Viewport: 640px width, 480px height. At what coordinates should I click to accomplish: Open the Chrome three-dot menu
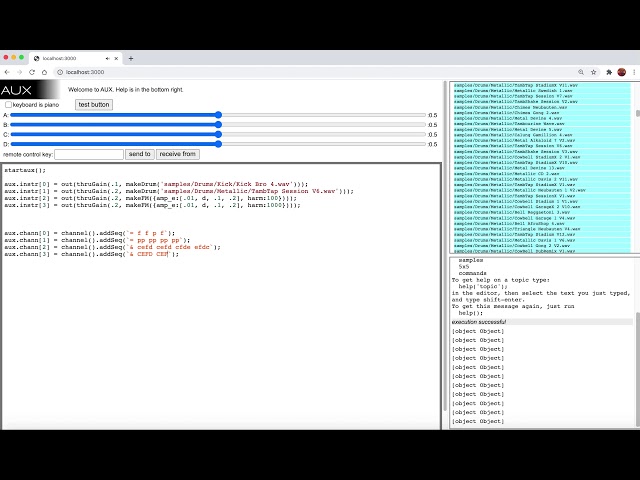pos(634,72)
